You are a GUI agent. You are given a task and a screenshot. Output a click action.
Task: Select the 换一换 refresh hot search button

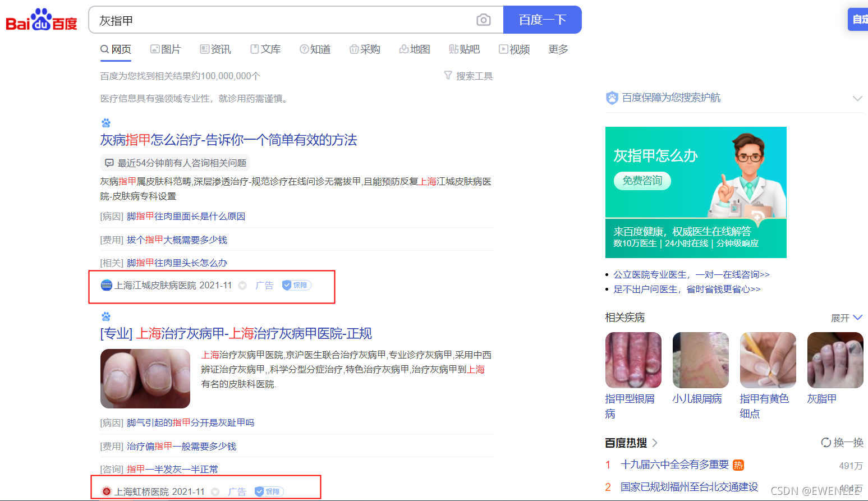[x=842, y=442]
